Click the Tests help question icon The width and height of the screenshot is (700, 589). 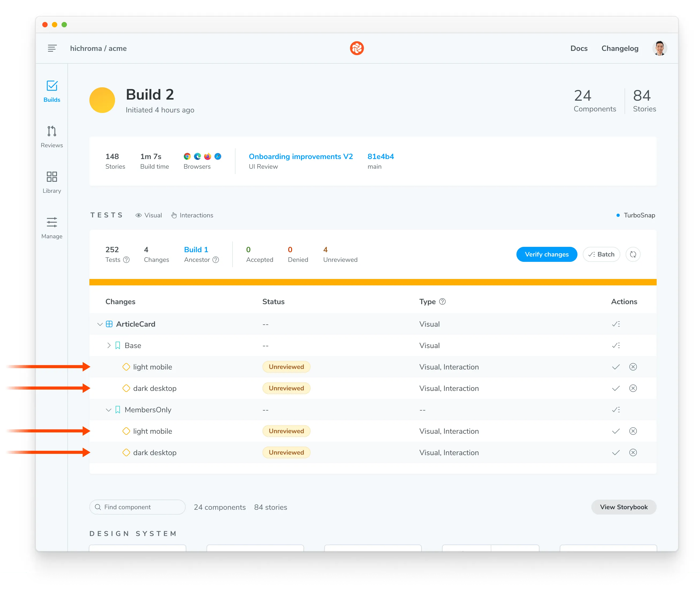click(x=126, y=260)
